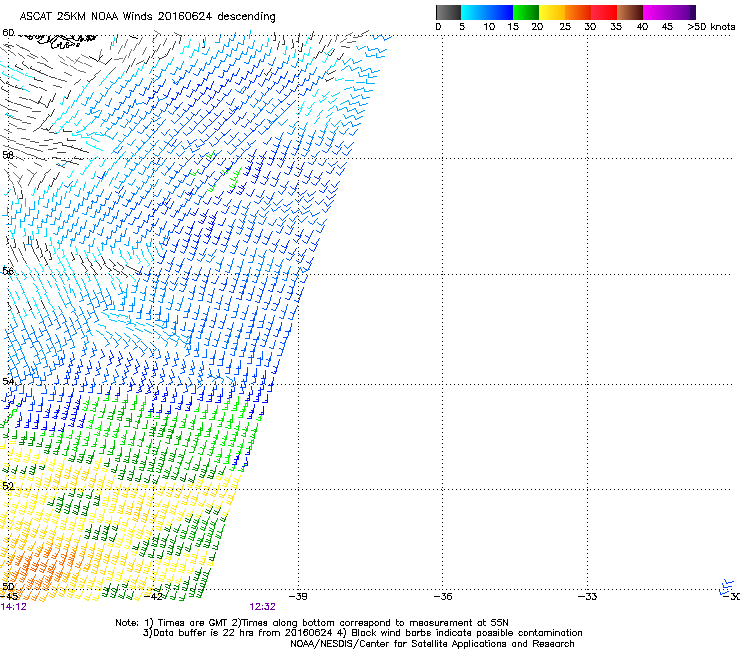Image resolution: width=740 pixels, height=650 pixels.
Task: Click the '-42' longitude label
Action: (x=153, y=596)
